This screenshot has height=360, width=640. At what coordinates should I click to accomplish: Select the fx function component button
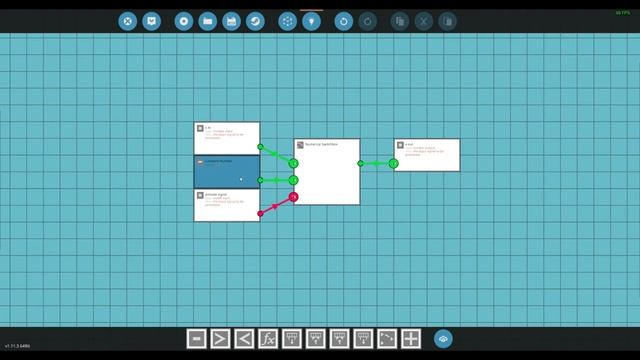coord(268,339)
